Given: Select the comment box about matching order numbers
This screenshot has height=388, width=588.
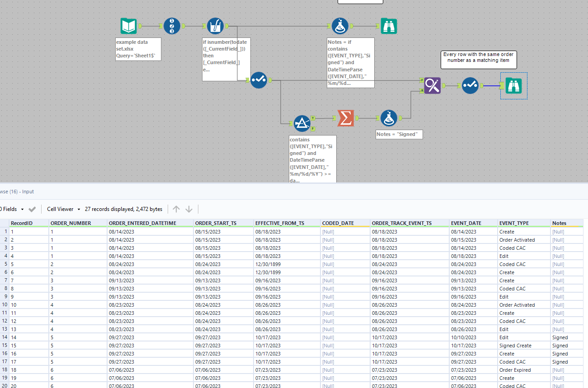Looking at the screenshot, I should pyautogui.click(x=478, y=60).
